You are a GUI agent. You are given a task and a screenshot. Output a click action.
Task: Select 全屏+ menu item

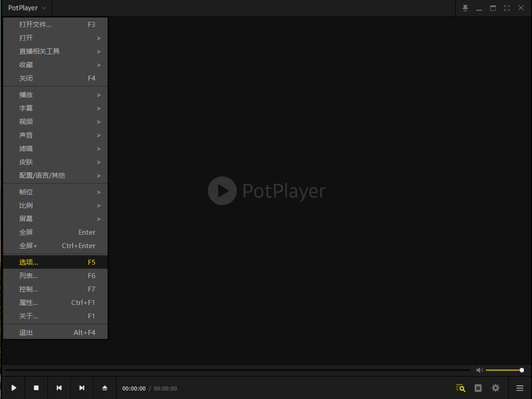point(55,246)
